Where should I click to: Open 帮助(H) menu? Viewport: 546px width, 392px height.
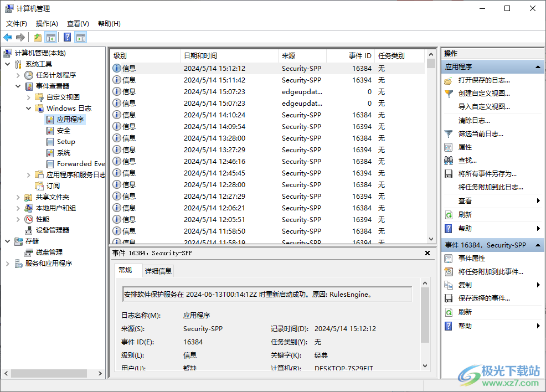coord(109,24)
